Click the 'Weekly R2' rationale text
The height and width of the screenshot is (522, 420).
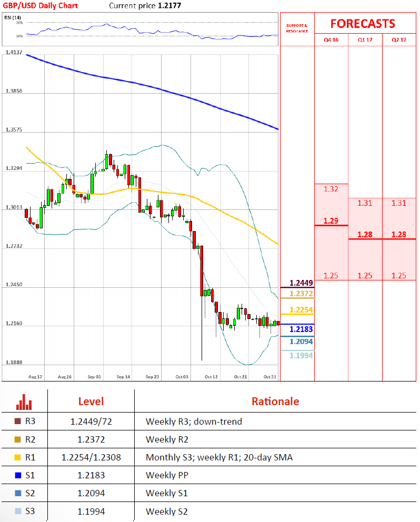(167, 440)
